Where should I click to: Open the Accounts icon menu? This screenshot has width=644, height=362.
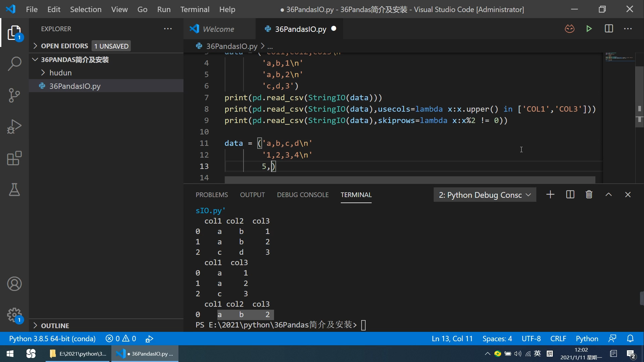point(14,284)
